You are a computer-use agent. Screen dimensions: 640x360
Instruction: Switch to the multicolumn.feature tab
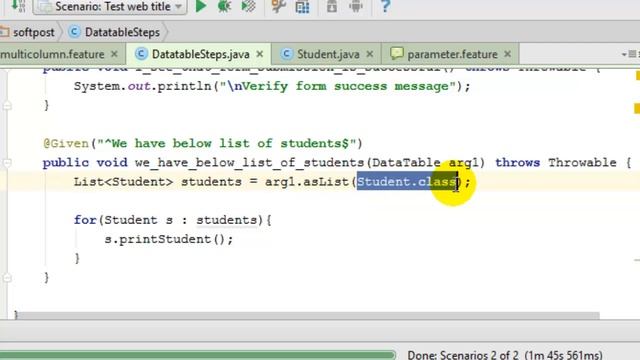point(52,54)
